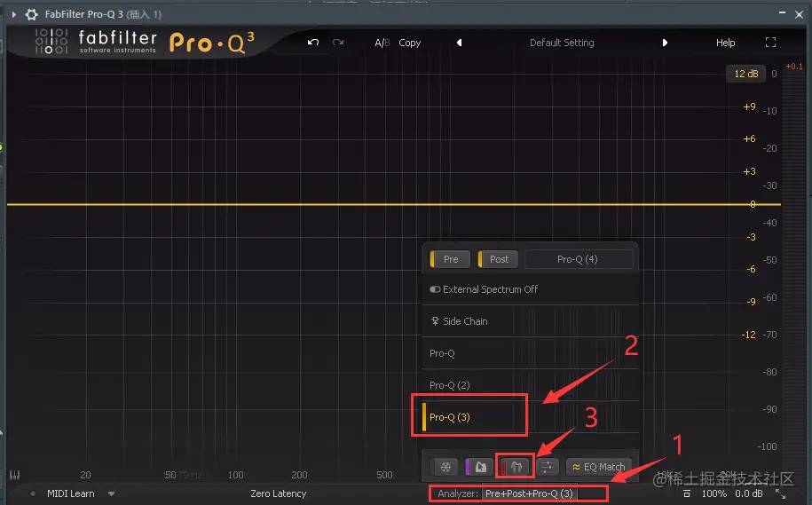The width and height of the screenshot is (812, 505).
Task: Click the yellow EQ curve line
Action: tap(393, 205)
